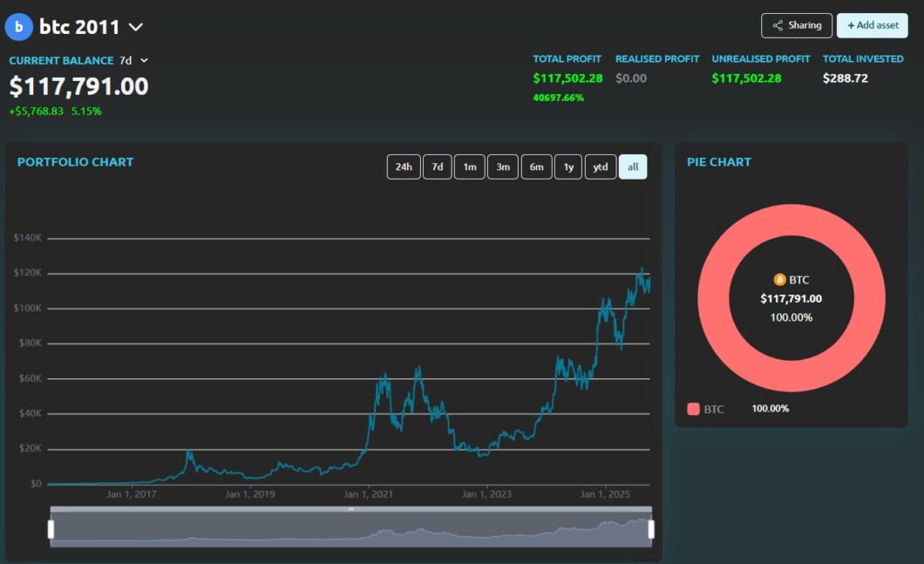The height and width of the screenshot is (564, 924).
Task: Select the 7d chart range button
Action: [x=438, y=166]
